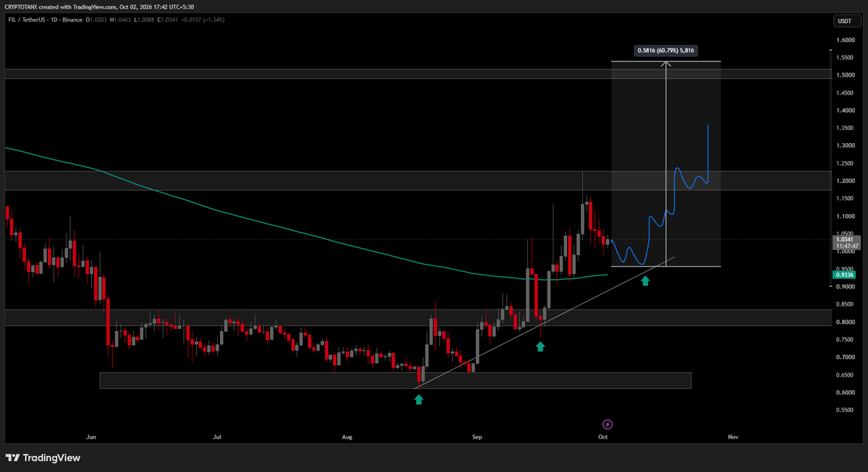The width and height of the screenshot is (868, 472).
Task: Click the Oct label on time axis
Action: 603,437
